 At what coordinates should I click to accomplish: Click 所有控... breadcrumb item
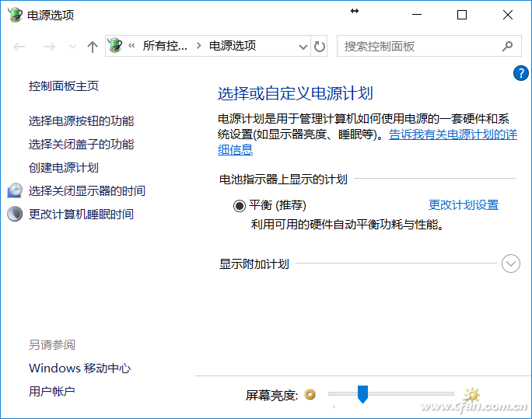click(x=165, y=46)
